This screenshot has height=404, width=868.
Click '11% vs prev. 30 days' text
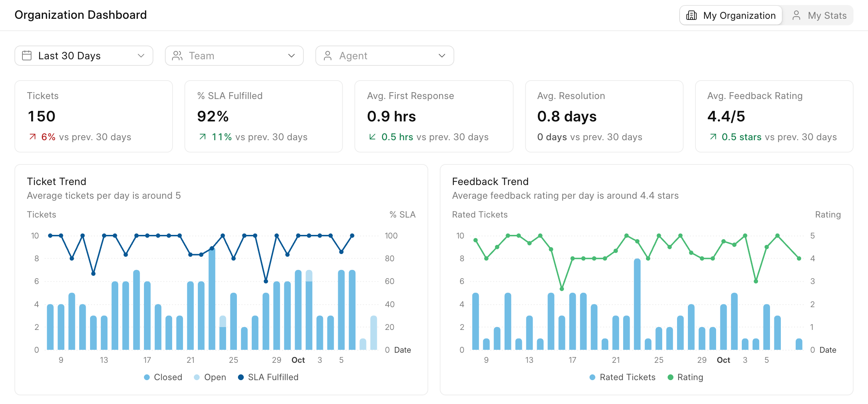[259, 137]
